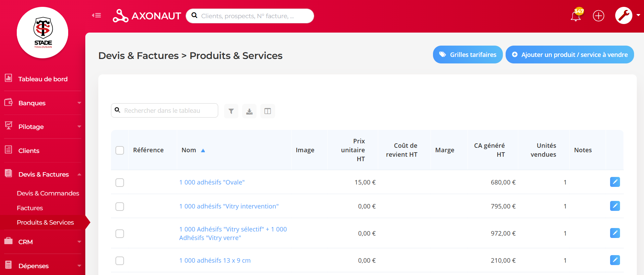This screenshot has height=275, width=644.
Task: Click the Clients list icon in sidebar
Action: [x=9, y=150]
